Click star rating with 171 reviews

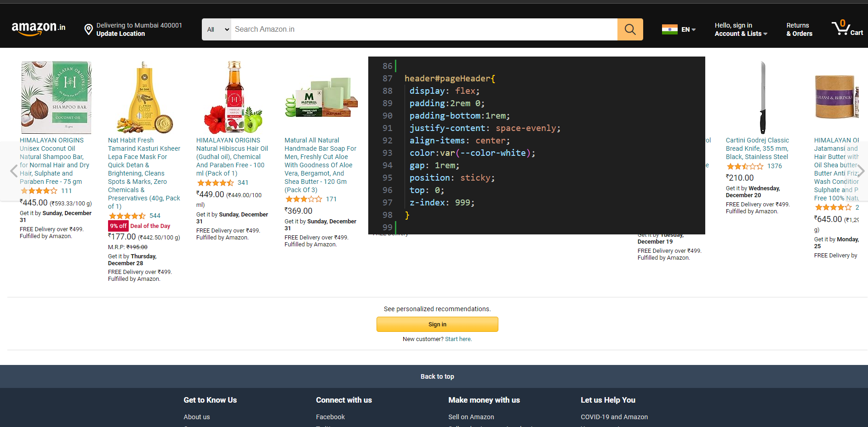[304, 199]
